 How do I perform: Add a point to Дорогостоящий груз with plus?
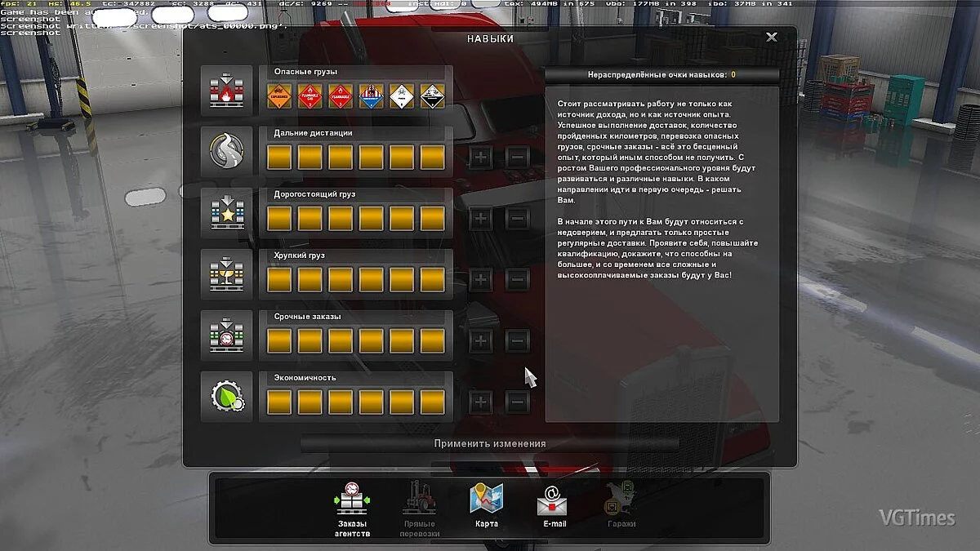(x=480, y=218)
